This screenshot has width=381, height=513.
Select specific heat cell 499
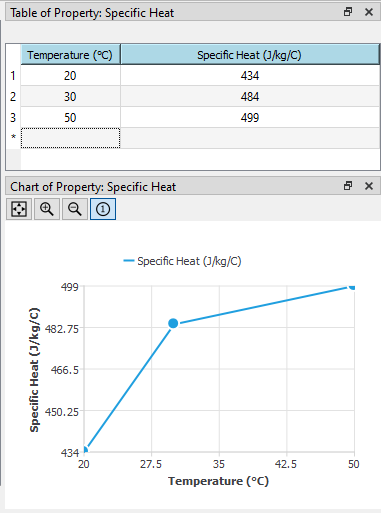click(250, 117)
